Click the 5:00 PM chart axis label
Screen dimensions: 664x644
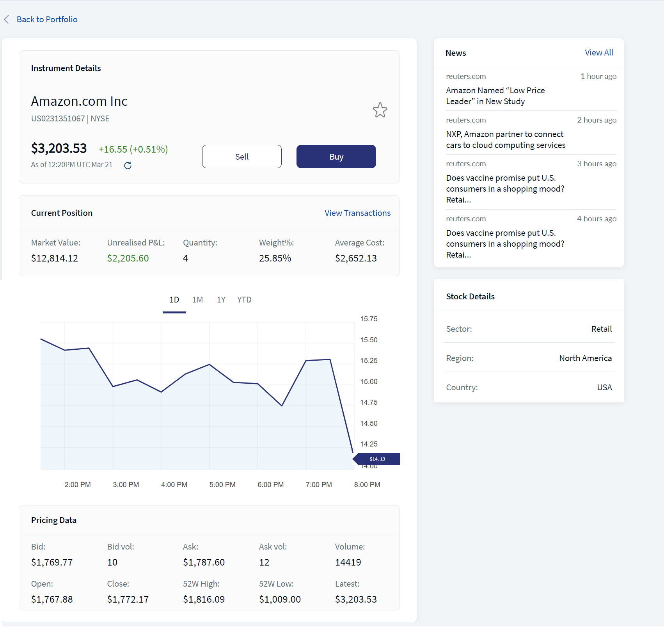(222, 485)
